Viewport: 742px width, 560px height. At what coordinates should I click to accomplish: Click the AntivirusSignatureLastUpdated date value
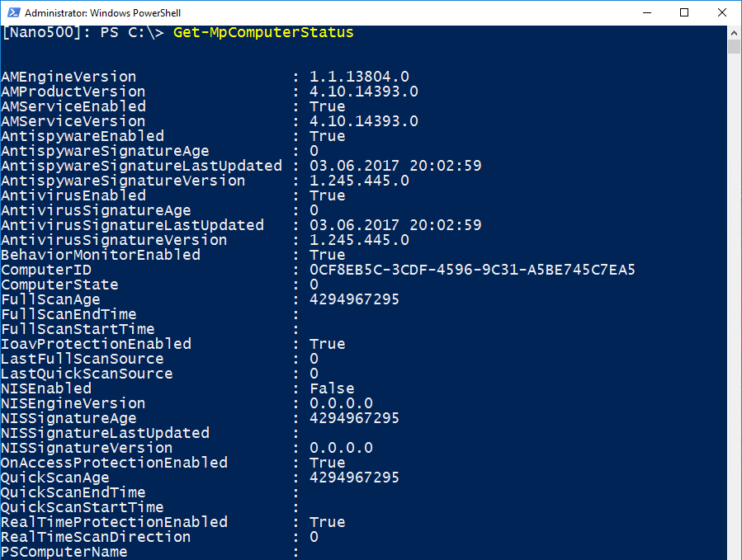click(395, 225)
